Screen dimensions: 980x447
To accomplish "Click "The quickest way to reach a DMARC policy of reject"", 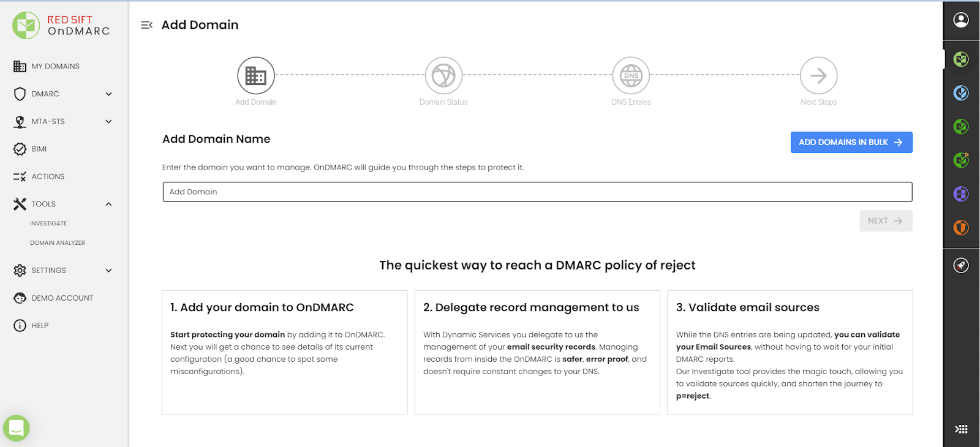I will (537, 265).
